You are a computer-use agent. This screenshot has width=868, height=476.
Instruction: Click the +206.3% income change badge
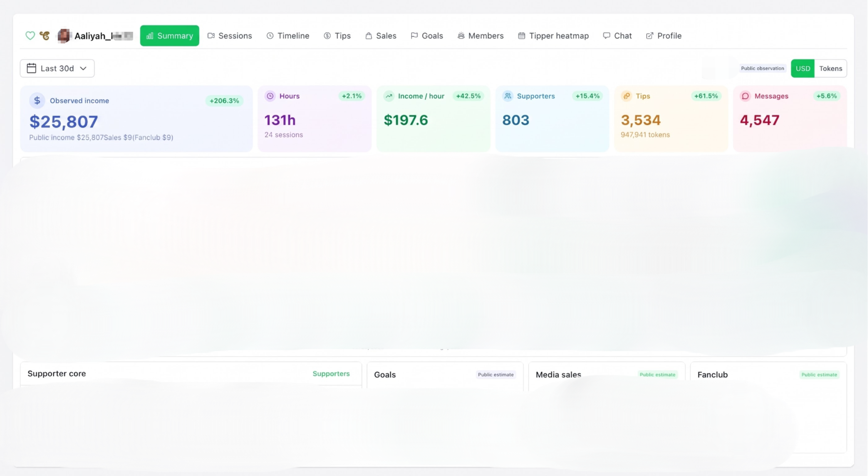pyautogui.click(x=224, y=101)
